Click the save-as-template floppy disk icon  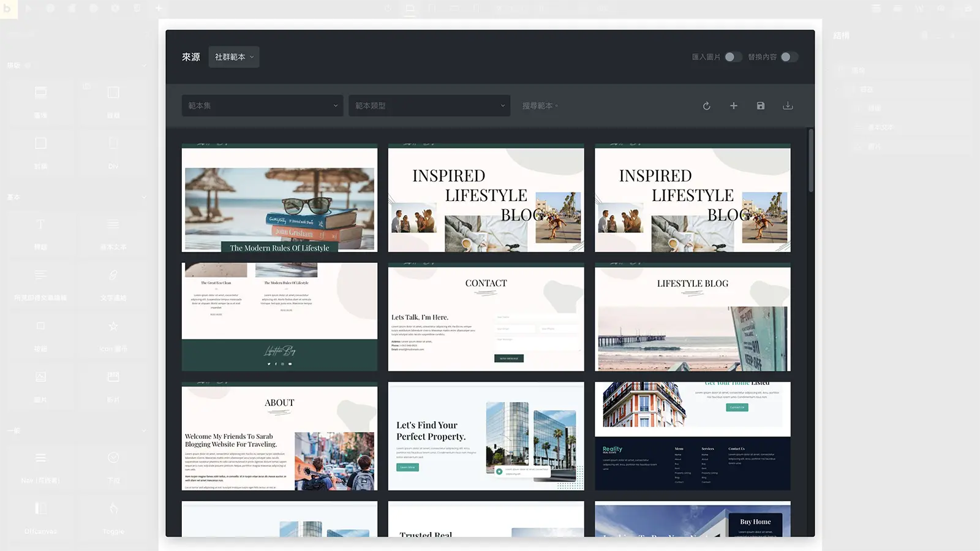(x=760, y=106)
